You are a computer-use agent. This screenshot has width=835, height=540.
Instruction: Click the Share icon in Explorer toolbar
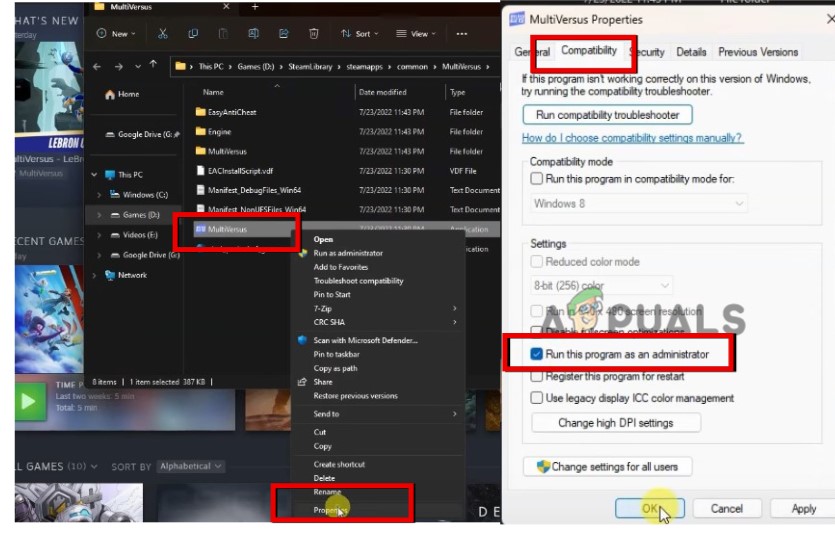tap(284, 34)
